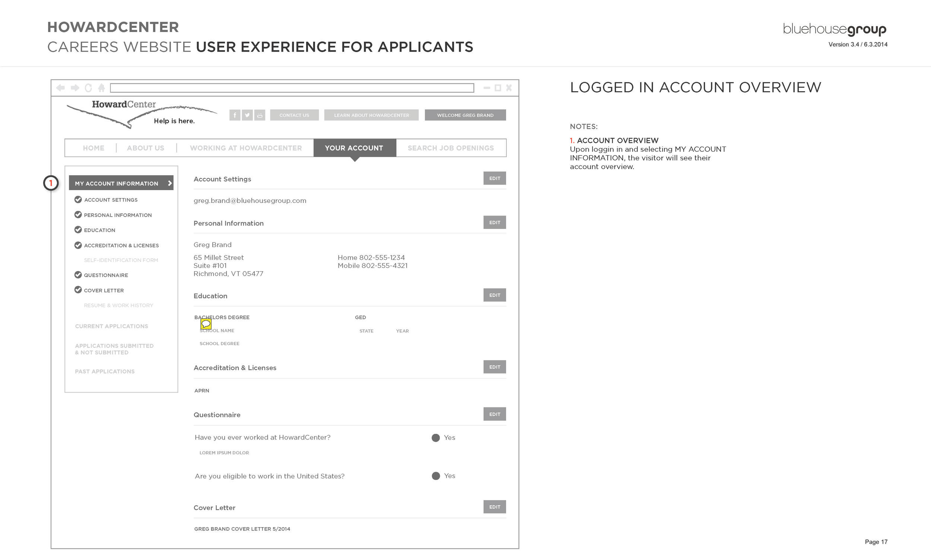
Task: Select Yes for 'Have you ever worked at HowardCenter?'
Action: (x=435, y=437)
